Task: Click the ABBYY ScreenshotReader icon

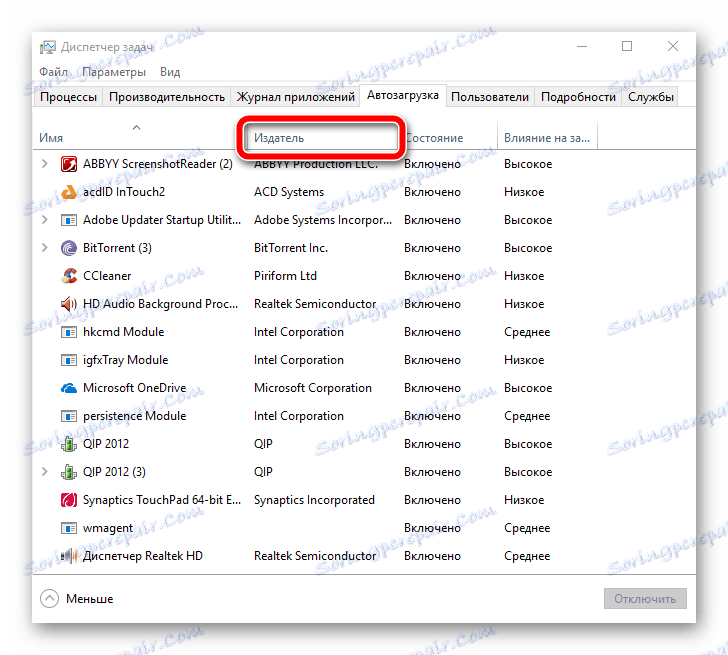Action: 69,164
